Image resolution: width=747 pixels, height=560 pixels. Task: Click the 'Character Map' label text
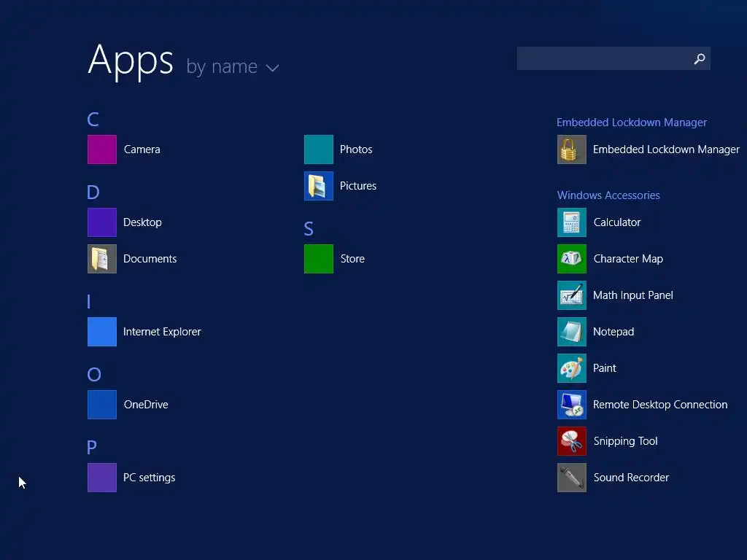[628, 259]
